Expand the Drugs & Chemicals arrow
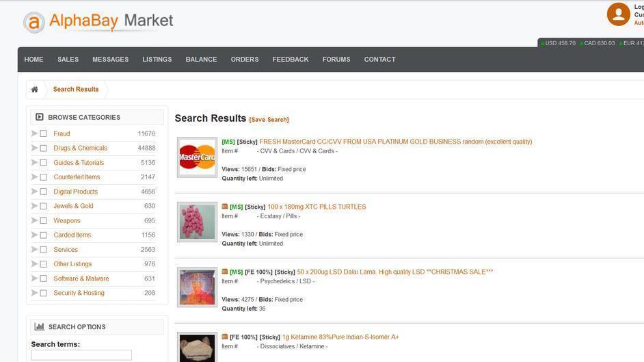The height and width of the screenshot is (362, 644). 34,148
